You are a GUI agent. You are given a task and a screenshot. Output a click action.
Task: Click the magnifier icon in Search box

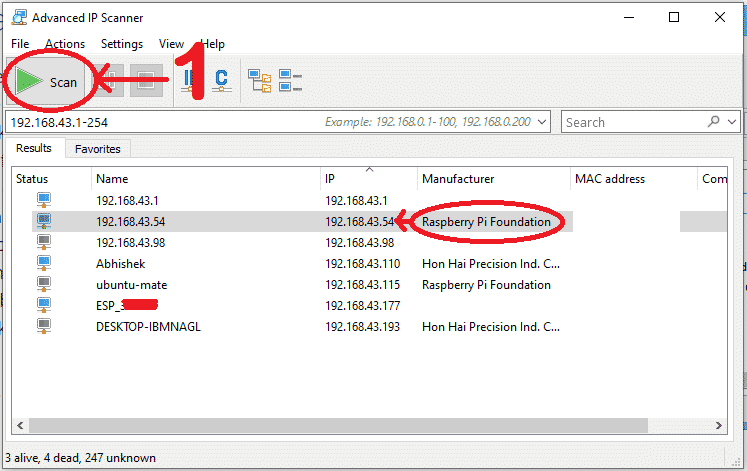click(713, 121)
